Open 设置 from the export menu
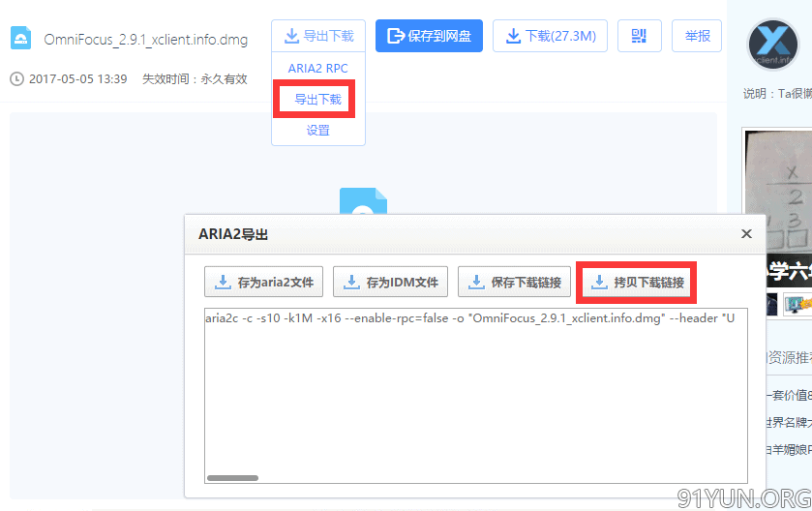The width and height of the screenshot is (812, 511). (317, 131)
